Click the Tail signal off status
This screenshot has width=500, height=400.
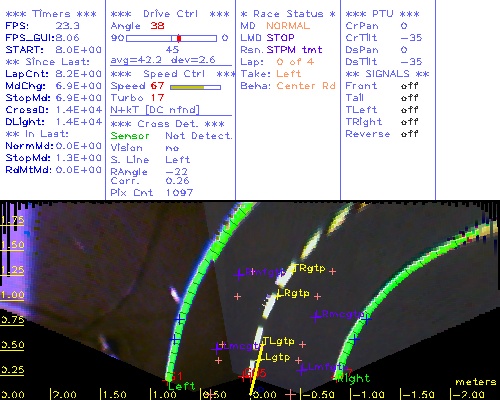tap(410, 98)
